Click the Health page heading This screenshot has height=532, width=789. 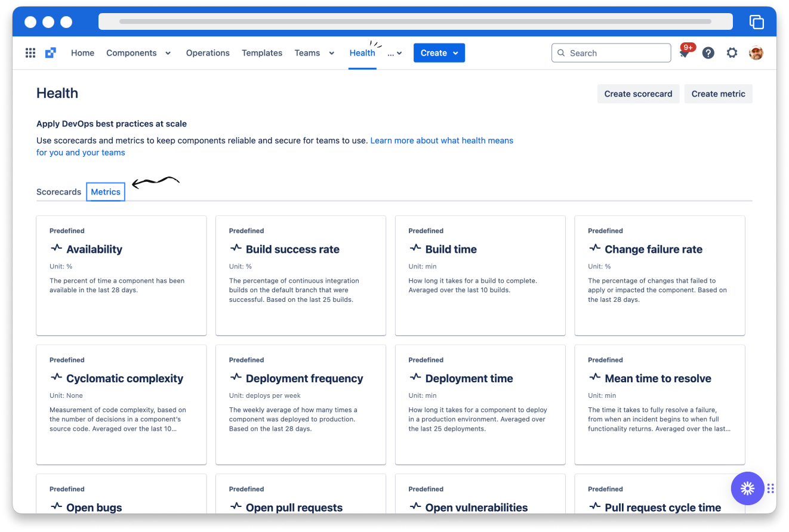[57, 93]
